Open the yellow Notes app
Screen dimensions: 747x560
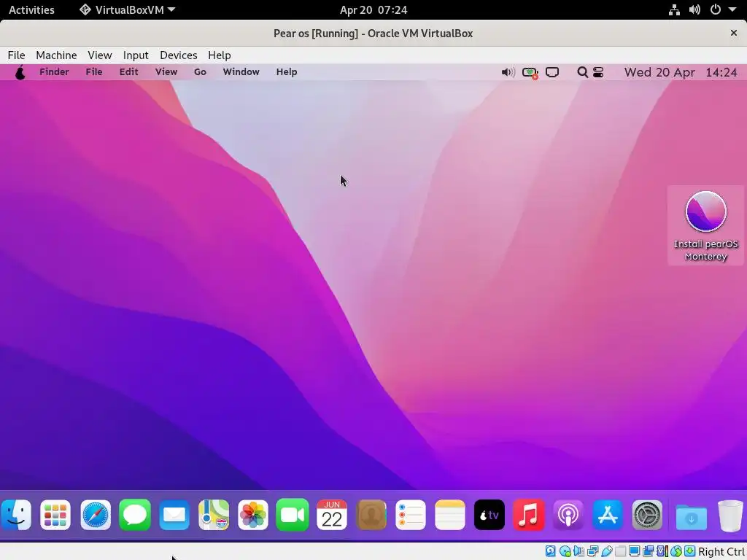[450, 515]
